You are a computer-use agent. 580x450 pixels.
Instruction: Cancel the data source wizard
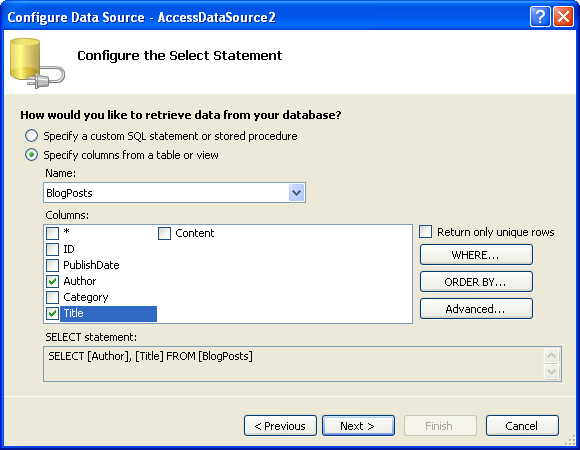(x=522, y=426)
